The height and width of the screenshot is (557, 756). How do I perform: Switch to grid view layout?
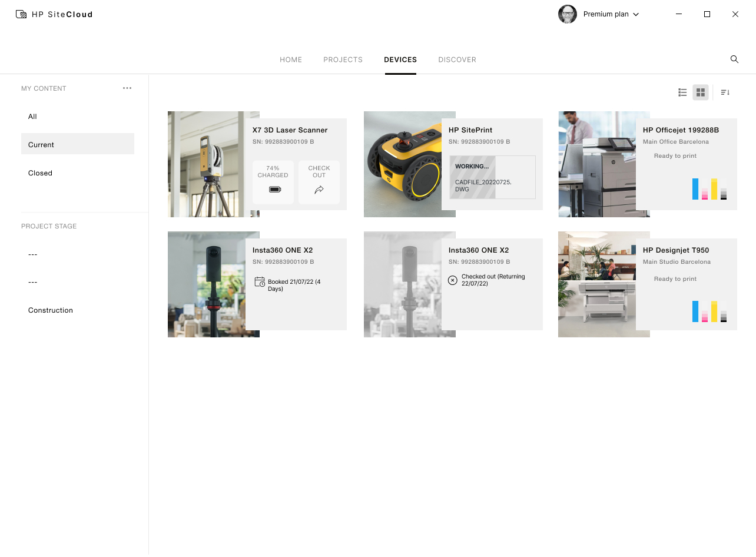700,92
